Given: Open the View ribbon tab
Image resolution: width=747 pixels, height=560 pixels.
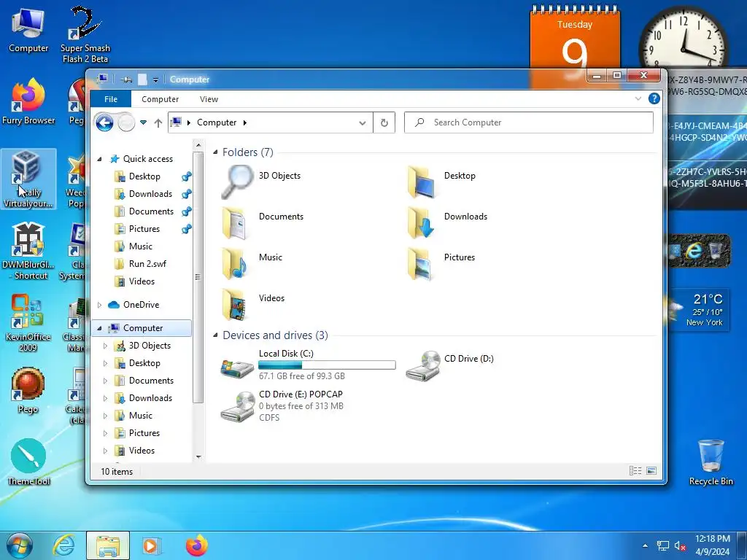Looking at the screenshot, I should tap(209, 99).
